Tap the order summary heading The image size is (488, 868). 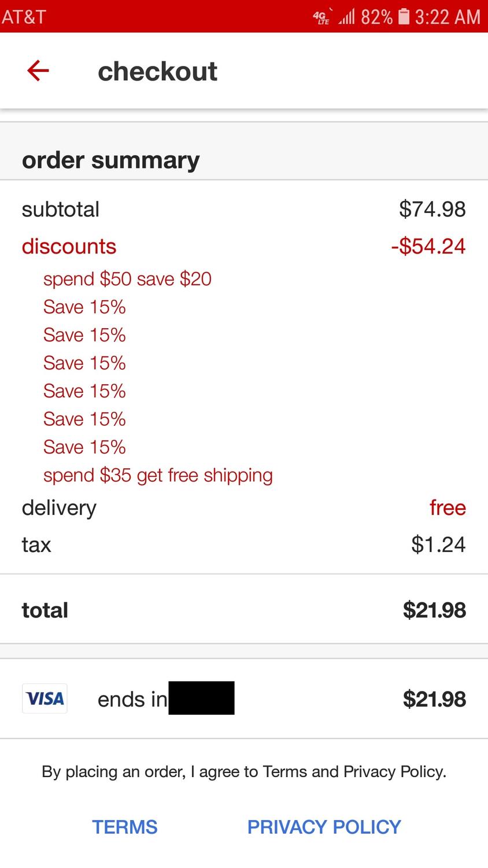click(x=110, y=160)
